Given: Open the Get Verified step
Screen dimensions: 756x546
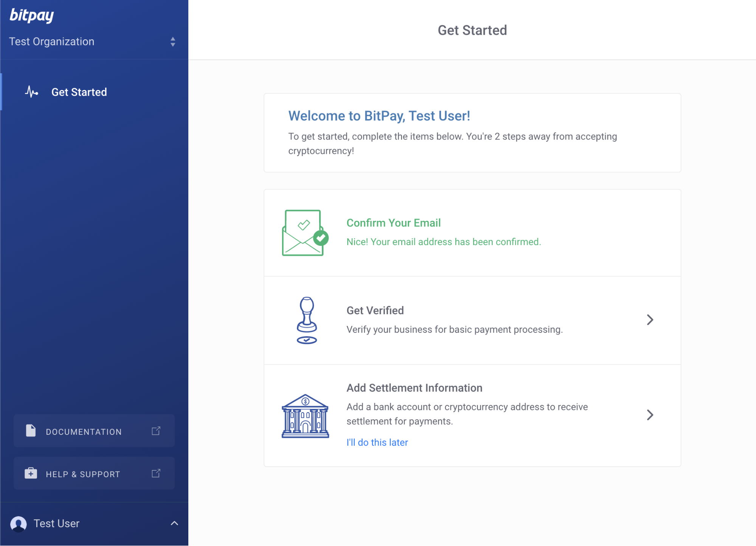Looking at the screenshot, I should pos(472,321).
